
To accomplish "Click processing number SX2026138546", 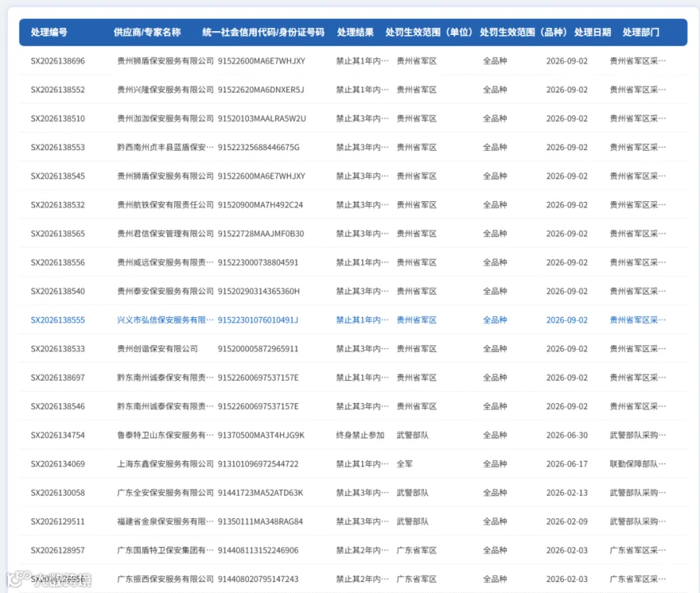I will (x=58, y=406).
